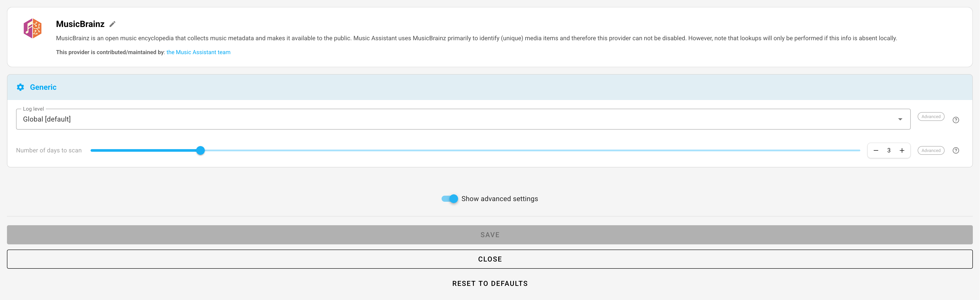Screen dimensions: 980x300
Task: Click the Advanced badge next to days to scan
Action: [x=930, y=150]
